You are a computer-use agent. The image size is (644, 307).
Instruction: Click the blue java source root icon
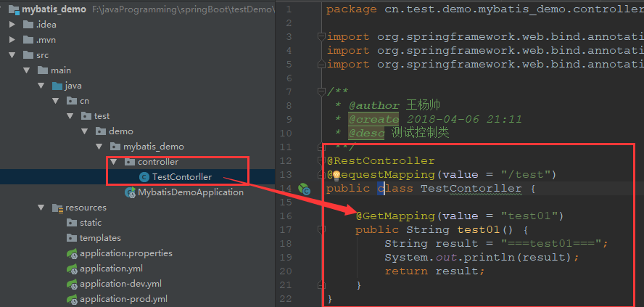click(x=57, y=86)
